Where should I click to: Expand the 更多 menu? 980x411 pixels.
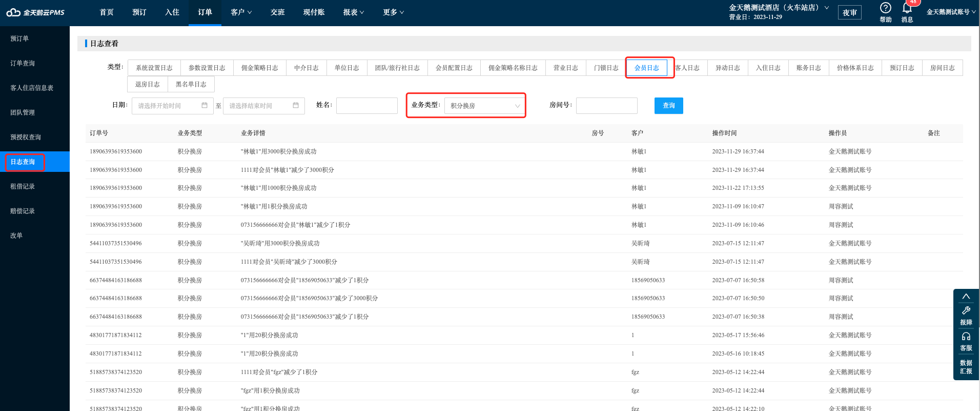(x=393, y=12)
